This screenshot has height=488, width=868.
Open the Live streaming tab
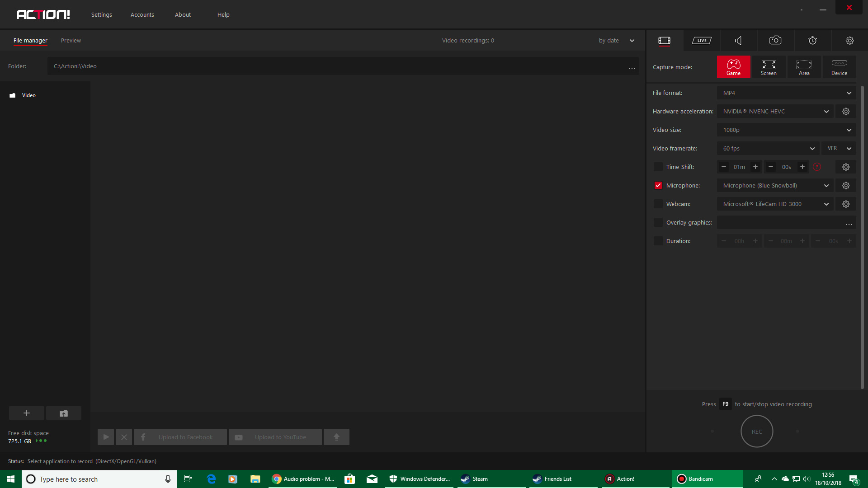702,41
